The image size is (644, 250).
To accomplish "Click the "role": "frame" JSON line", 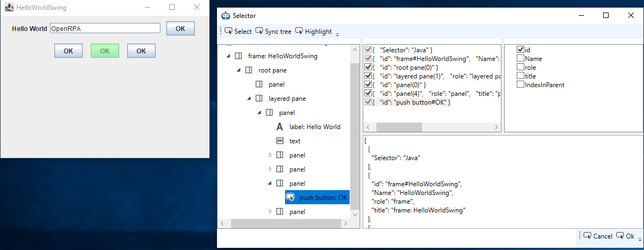I will click(393, 201).
